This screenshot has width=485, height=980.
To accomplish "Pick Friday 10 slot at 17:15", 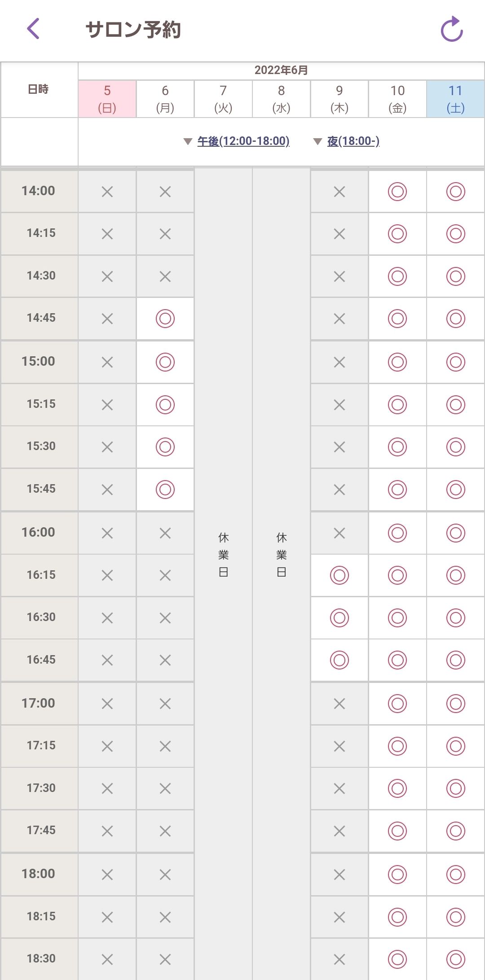I will [x=397, y=746].
